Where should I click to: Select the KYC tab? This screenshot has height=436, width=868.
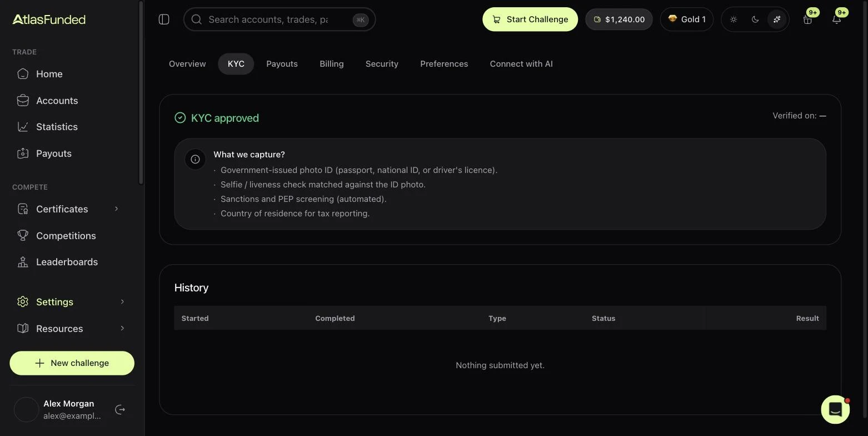tap(236, 64)
